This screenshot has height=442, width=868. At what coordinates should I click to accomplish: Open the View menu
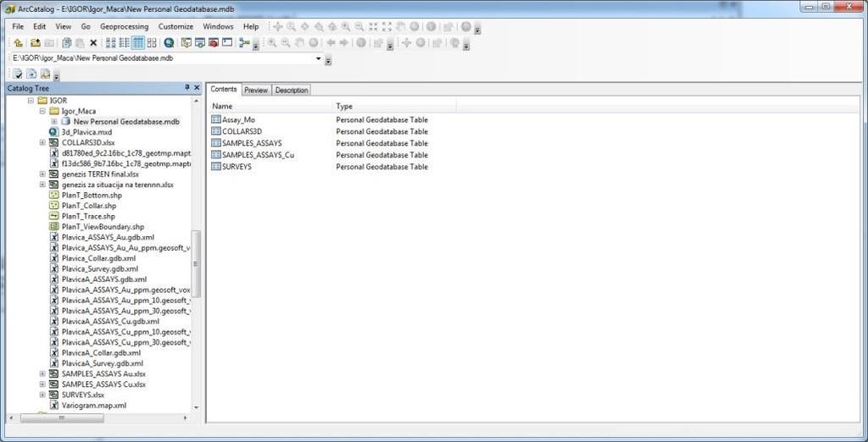pyautogui.click(x=63, y=26)
